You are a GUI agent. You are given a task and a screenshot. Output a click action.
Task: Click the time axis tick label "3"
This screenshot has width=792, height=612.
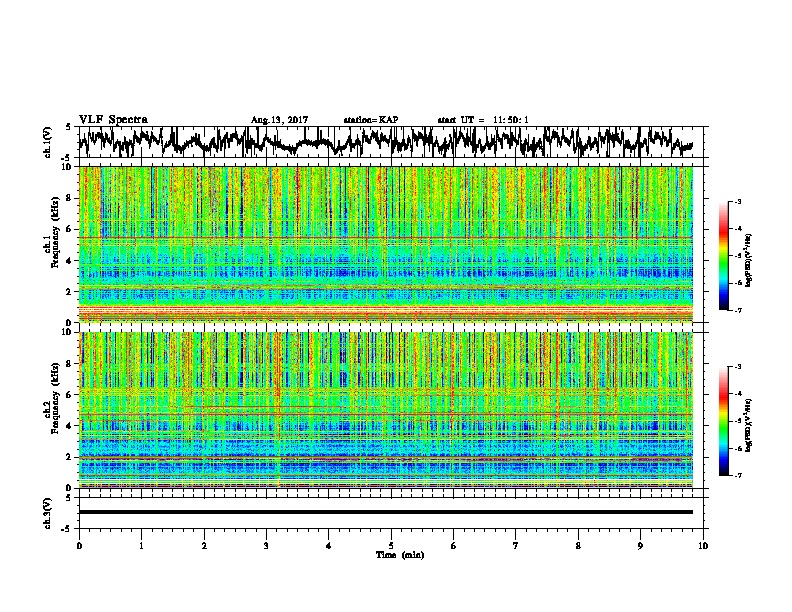[x=266, y=546]
